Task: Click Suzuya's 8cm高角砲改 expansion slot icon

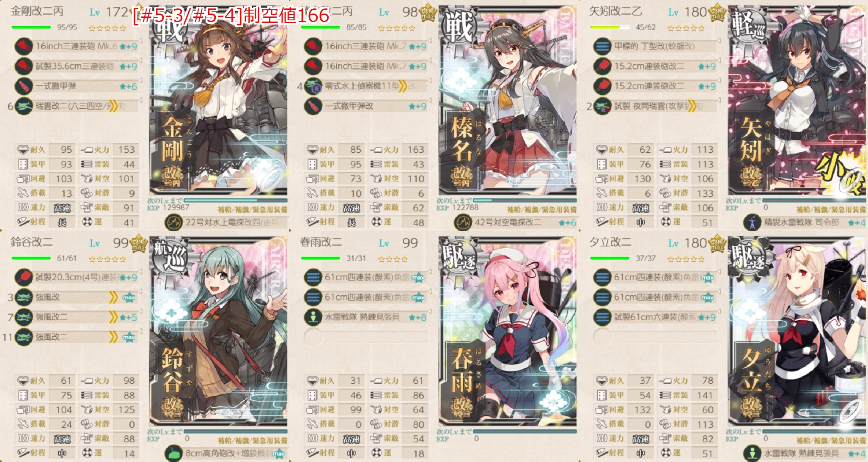Action: tap(173, 453)
